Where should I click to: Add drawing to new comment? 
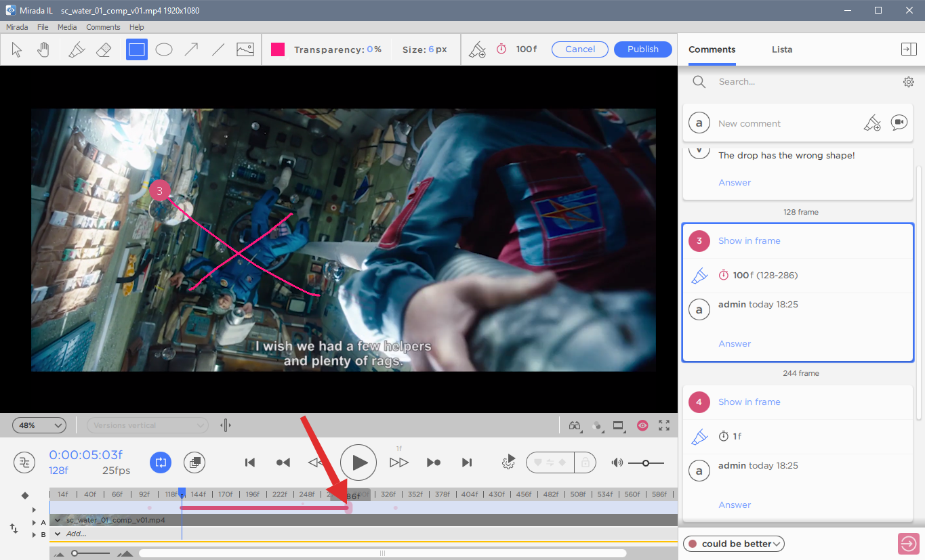[872, 123]
